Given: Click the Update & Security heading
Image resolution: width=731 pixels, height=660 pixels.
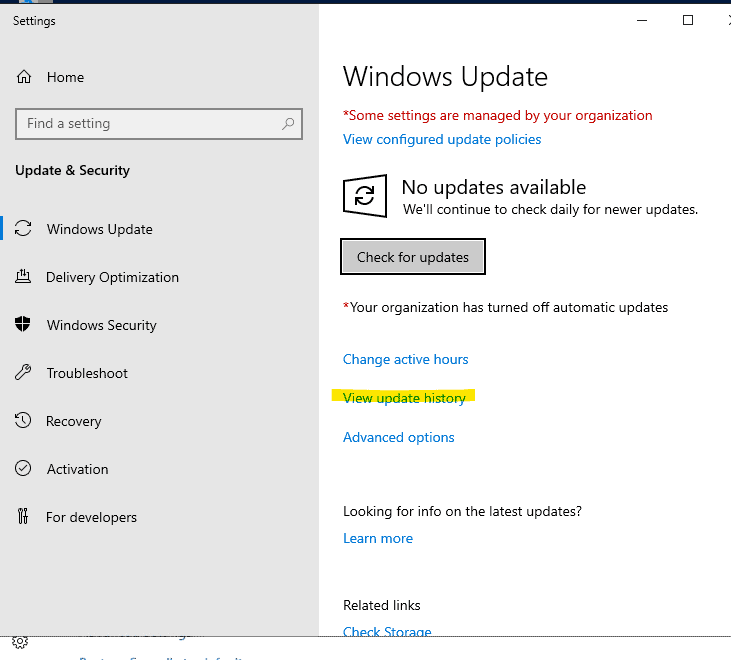Looking at the screenshot, I should tap(72, 170).
